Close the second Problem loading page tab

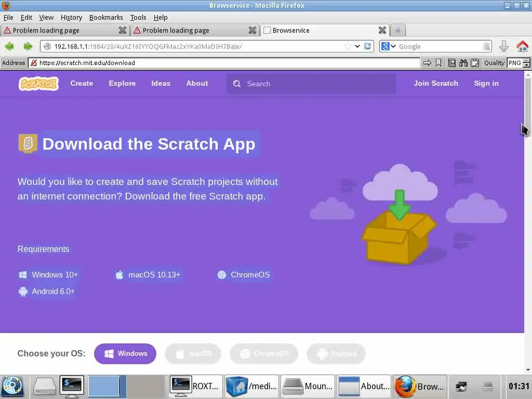click(252, 30)
